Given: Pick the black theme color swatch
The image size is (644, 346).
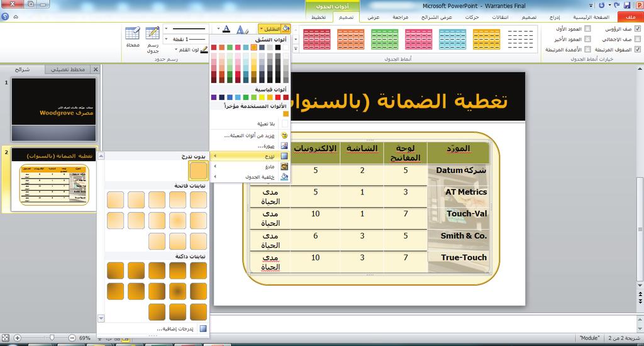Looking at the screenshot, I should click(277, 47).
